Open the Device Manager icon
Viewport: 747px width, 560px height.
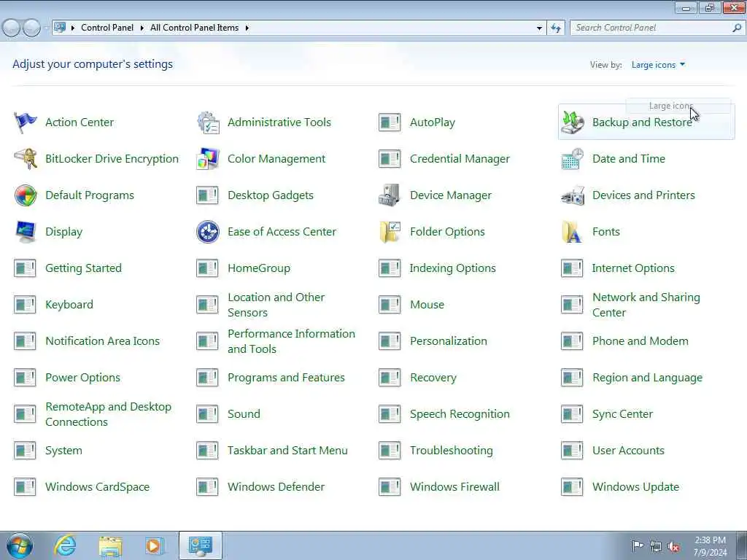point(390,195)
